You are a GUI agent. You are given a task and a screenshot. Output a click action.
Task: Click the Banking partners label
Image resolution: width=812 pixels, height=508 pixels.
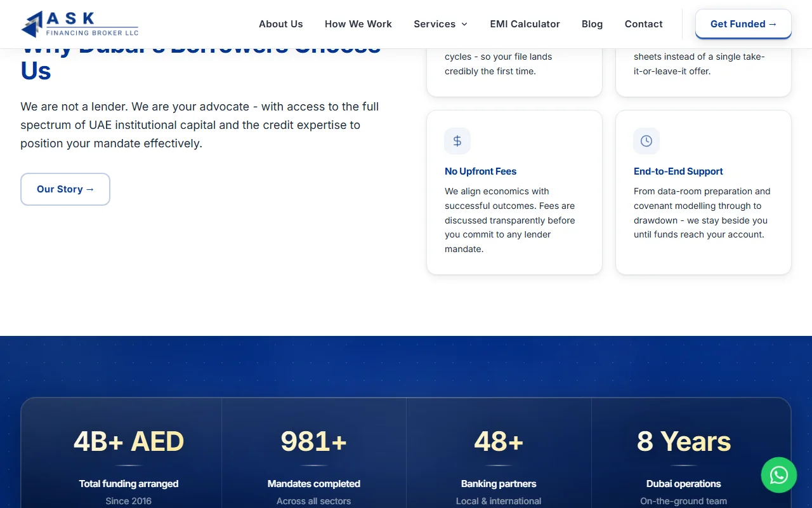(499, 484)
